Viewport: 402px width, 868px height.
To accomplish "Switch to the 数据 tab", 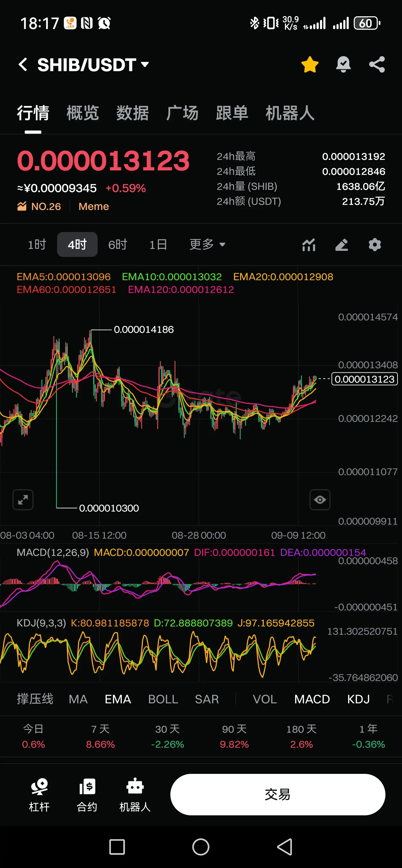I will pos(132,113).
